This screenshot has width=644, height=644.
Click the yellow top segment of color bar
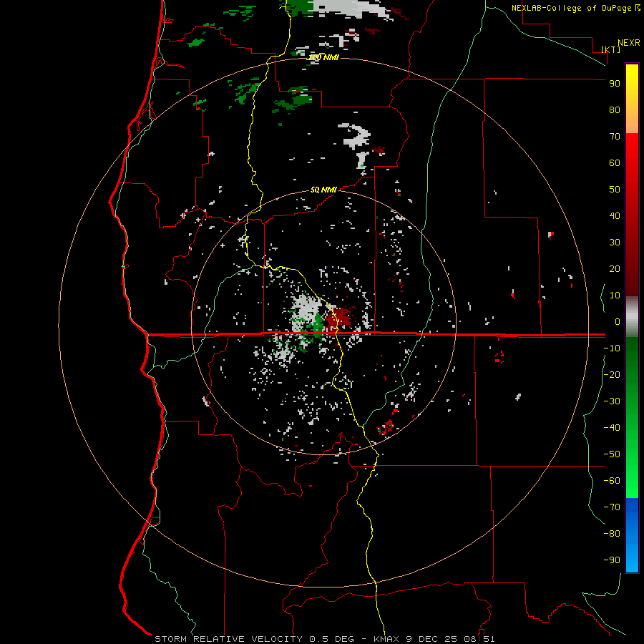[x=632, y=99]
